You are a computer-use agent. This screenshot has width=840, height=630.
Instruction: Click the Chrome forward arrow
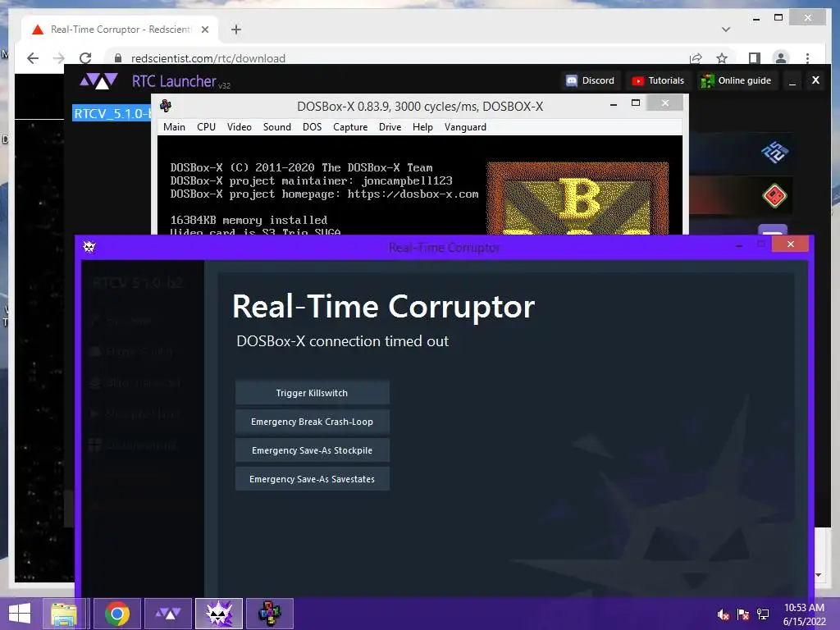59,58
